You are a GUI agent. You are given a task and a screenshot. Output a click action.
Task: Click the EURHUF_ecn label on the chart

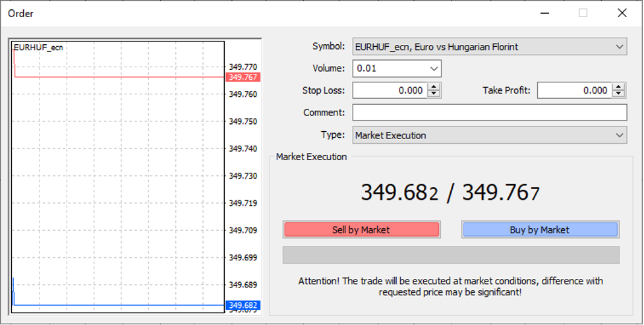(x=38, y=47)
